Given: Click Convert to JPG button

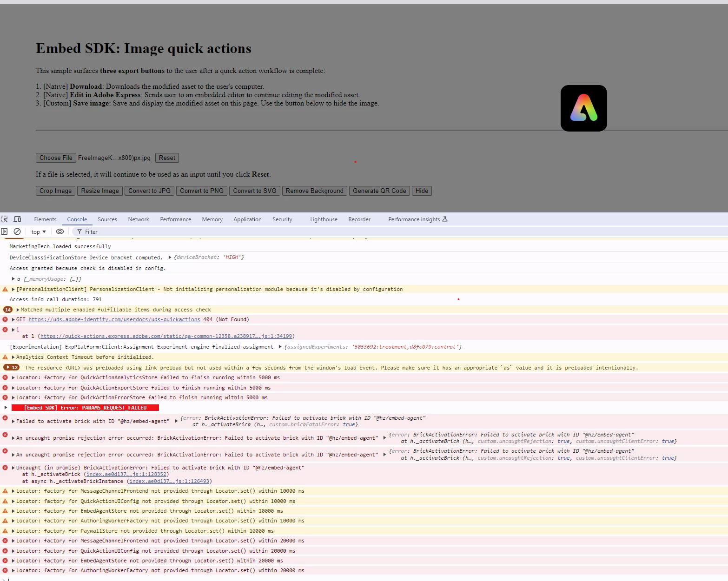Looking at the screenshot, I should click(x=149, y=191).
